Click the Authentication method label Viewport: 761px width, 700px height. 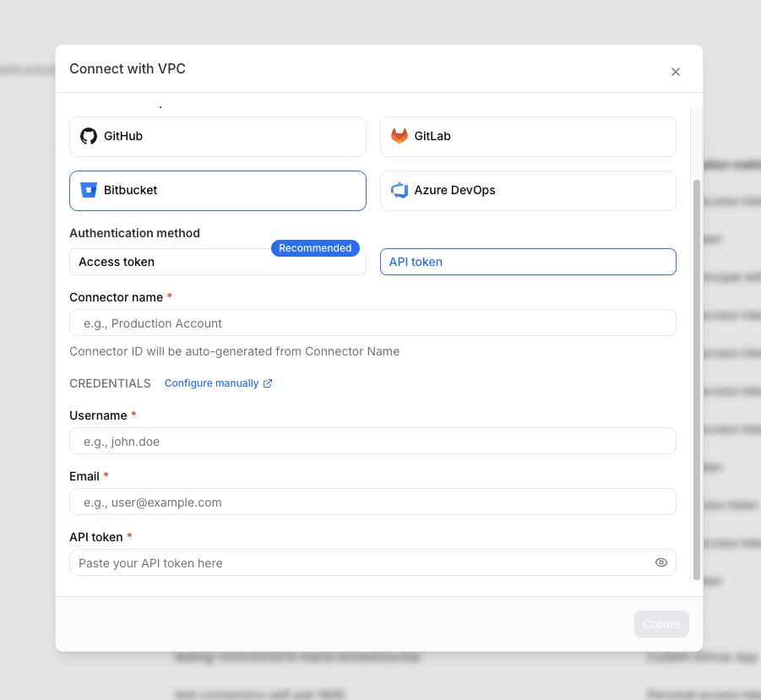click(x=134, y=233)
